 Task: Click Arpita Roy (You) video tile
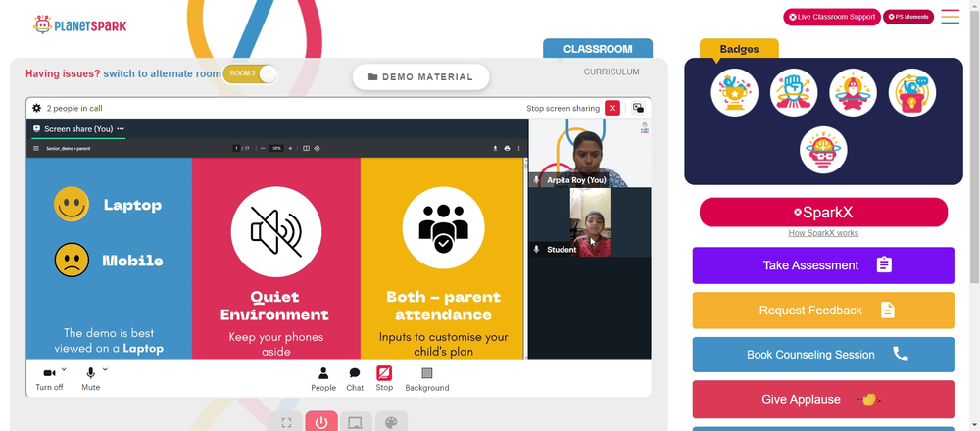(589, 153)
